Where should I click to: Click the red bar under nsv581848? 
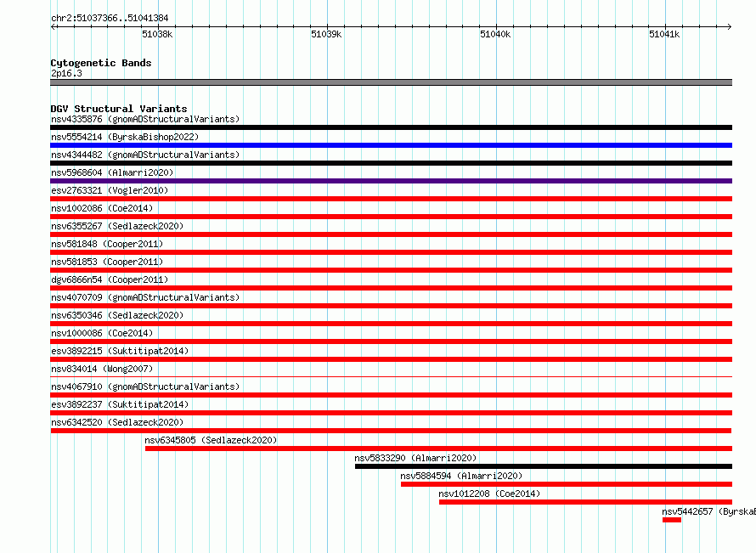pos(391,252)
